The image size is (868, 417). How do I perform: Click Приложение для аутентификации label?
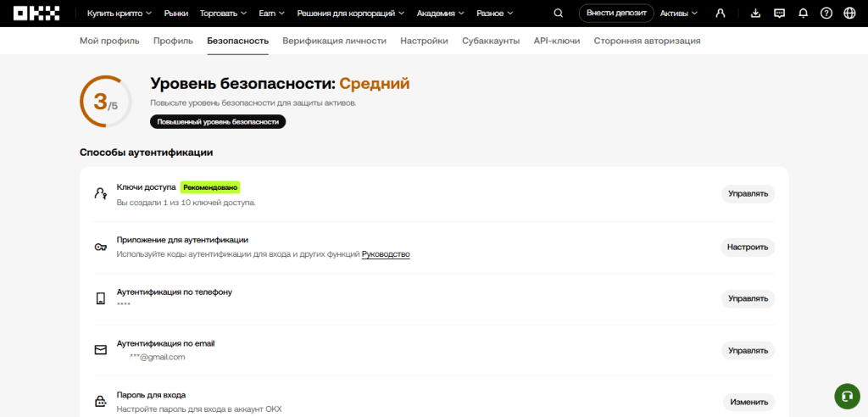click(183, 240)
